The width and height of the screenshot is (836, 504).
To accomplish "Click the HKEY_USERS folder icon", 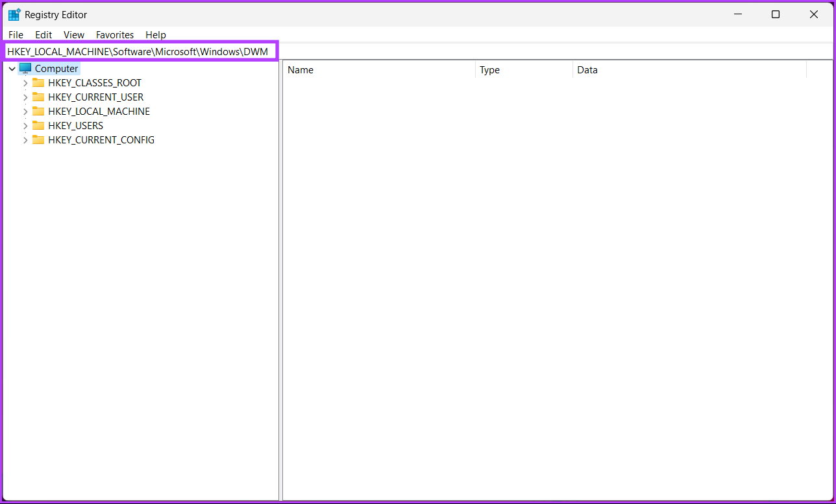I will click(38, 125).
